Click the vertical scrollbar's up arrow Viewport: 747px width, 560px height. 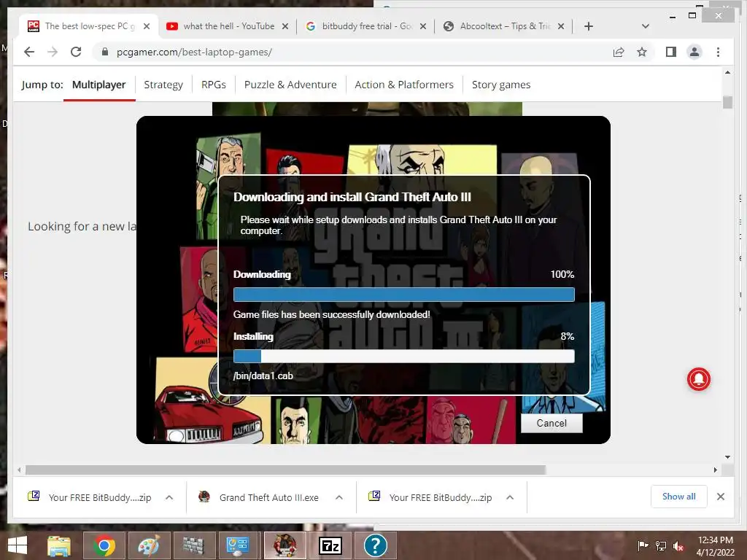[x=727, y=72]
